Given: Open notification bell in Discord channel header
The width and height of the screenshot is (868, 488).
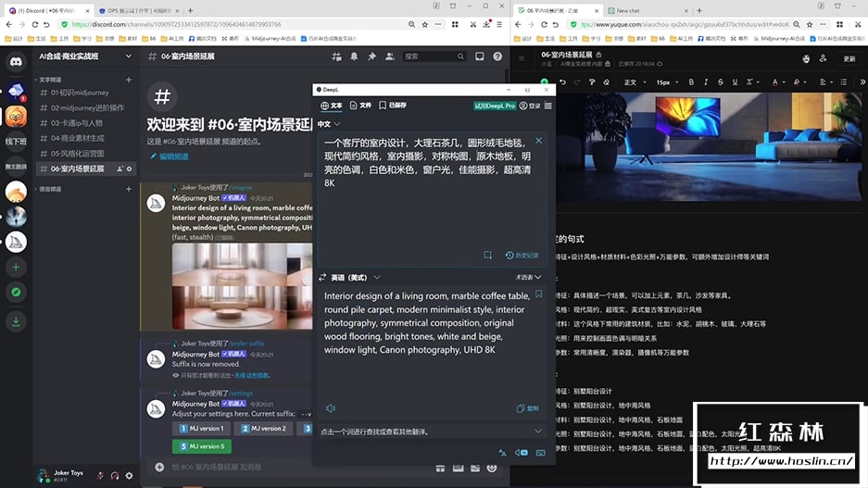Looking at the screenshot, I should click(x=354, y=56).
